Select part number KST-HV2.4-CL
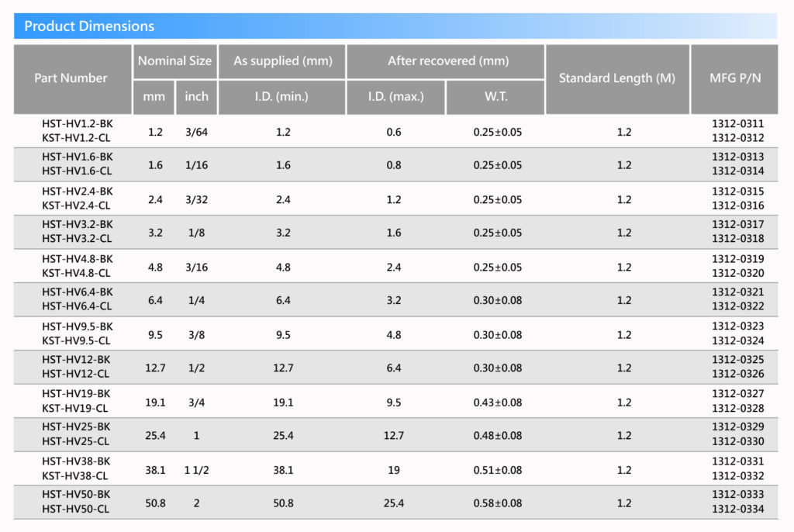The image size is (794, 532). [x=77, y=206]
